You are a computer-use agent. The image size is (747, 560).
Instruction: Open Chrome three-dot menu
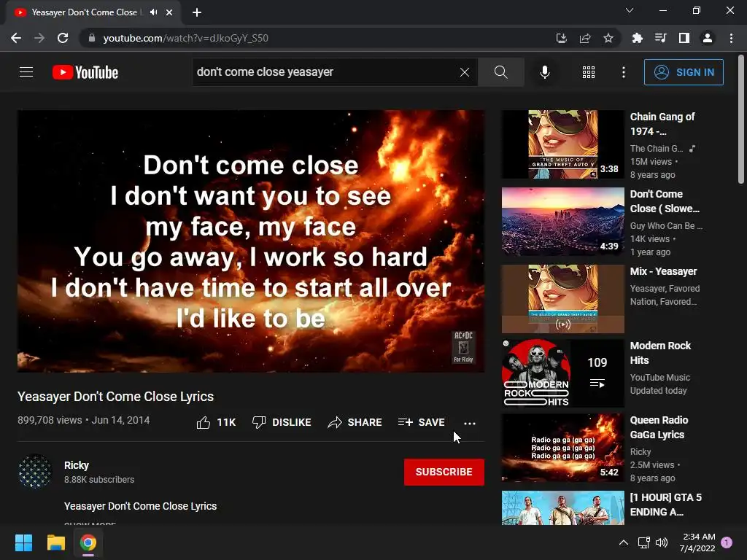[731, 38]
